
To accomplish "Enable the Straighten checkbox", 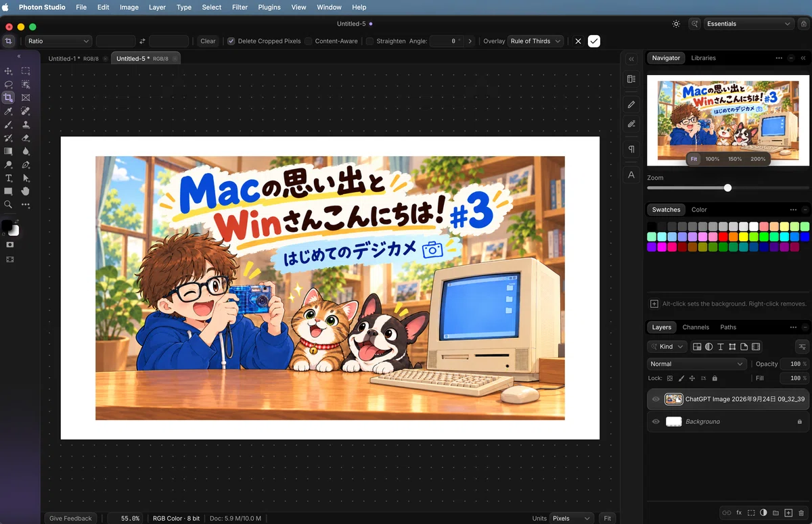I will click(369, 41).
